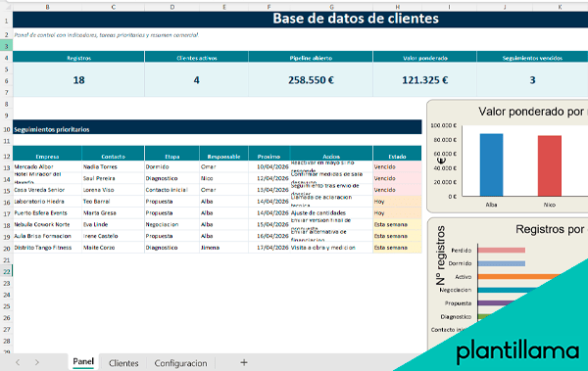The width and height of the screenshot is (588, 371).
Task: Select the Maite Corzo contact cell
Action: [113, 248]
